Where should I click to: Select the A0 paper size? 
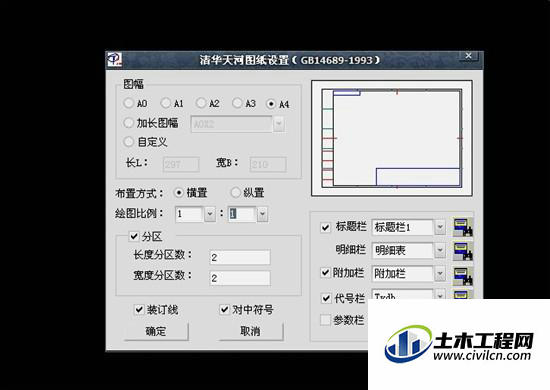tap(128, 103)
